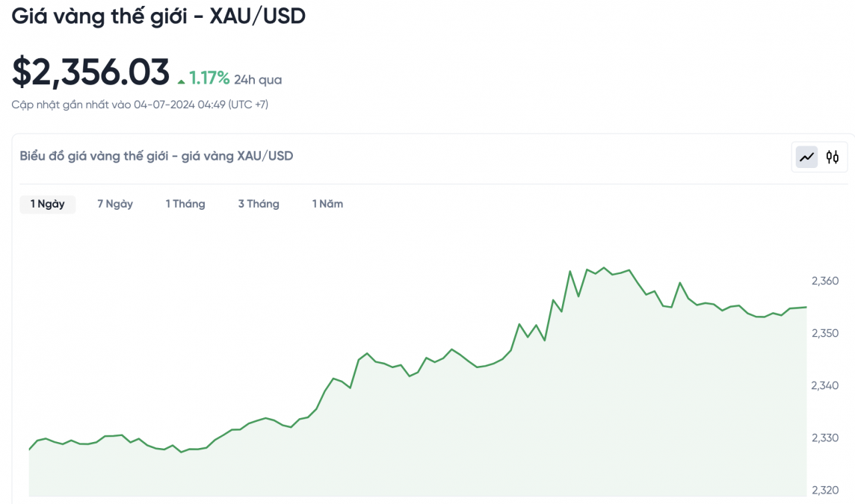Click the 2,360 y-axis label
The width and height of the screenshot is (855, 504).
(x=825, y=281)
